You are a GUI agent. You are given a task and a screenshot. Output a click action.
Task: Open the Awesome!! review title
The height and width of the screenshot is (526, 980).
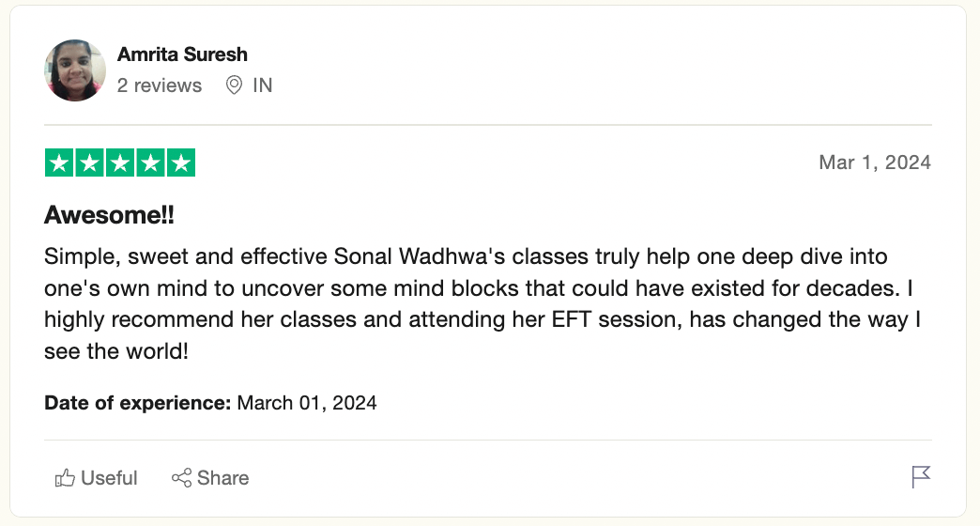coord(110,215)
